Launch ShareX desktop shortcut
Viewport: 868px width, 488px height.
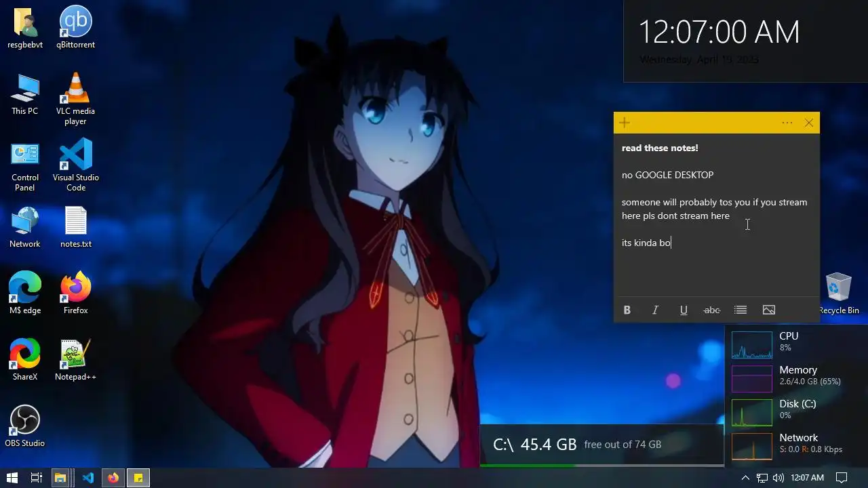click(x=25, y=361)
